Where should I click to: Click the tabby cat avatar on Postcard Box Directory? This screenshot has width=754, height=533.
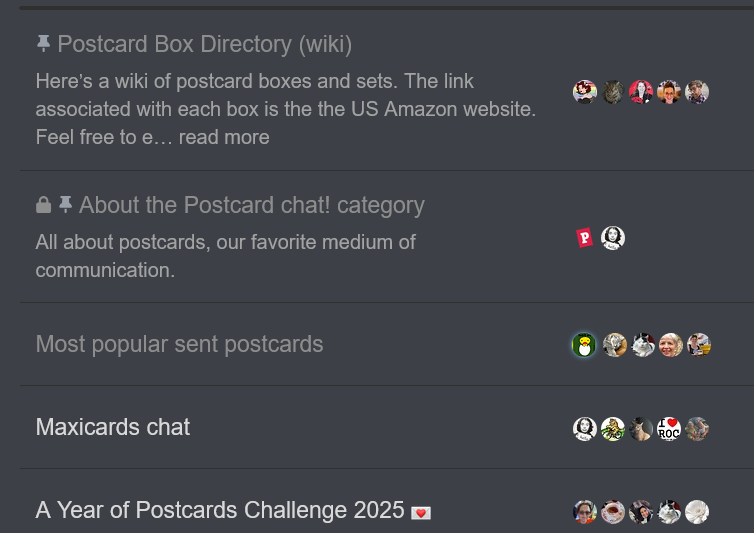click(613, 92)
